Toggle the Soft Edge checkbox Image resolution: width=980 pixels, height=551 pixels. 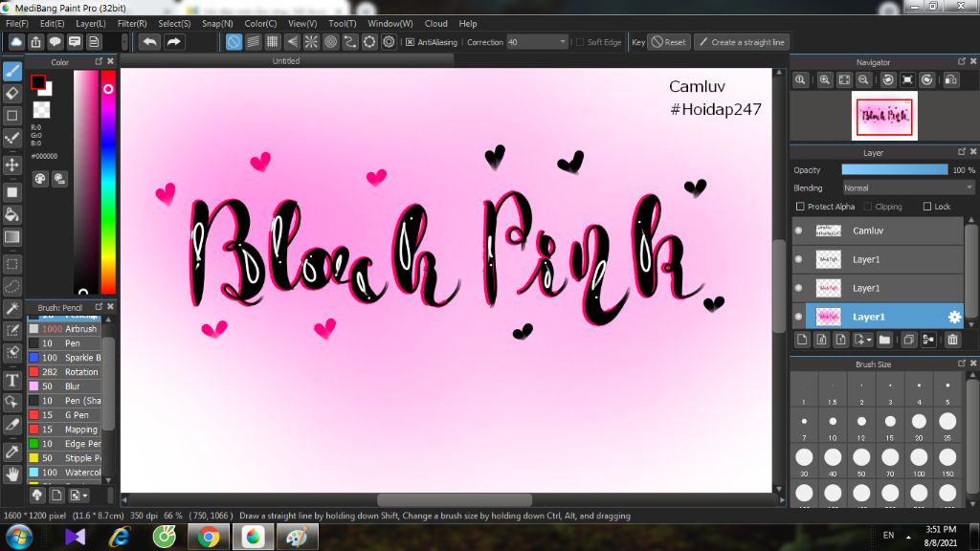click(580, 42)
